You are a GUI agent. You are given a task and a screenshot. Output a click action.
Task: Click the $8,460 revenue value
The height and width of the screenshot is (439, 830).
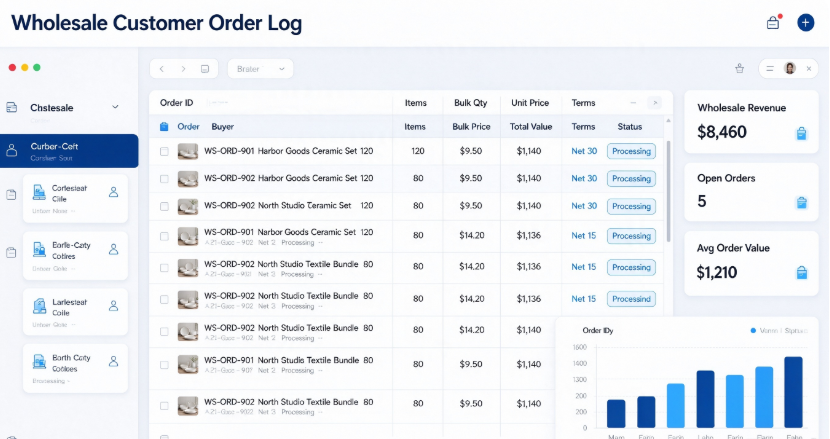[x=721, y=132]
